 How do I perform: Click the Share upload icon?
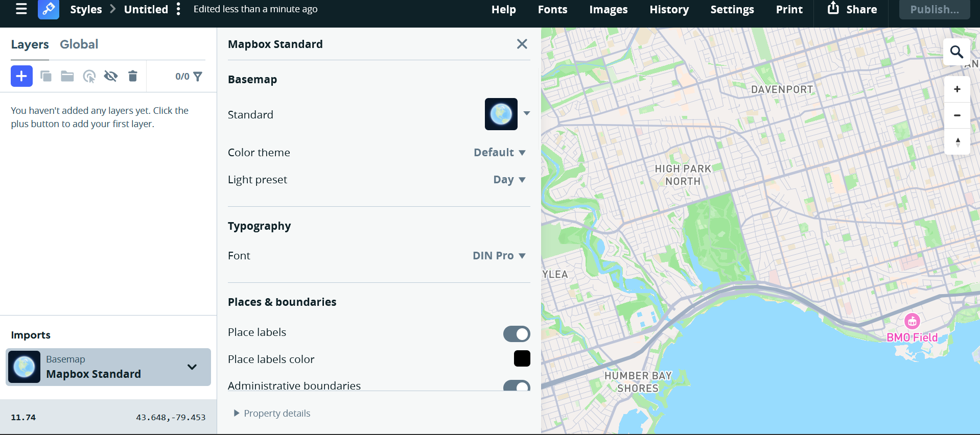833,8
